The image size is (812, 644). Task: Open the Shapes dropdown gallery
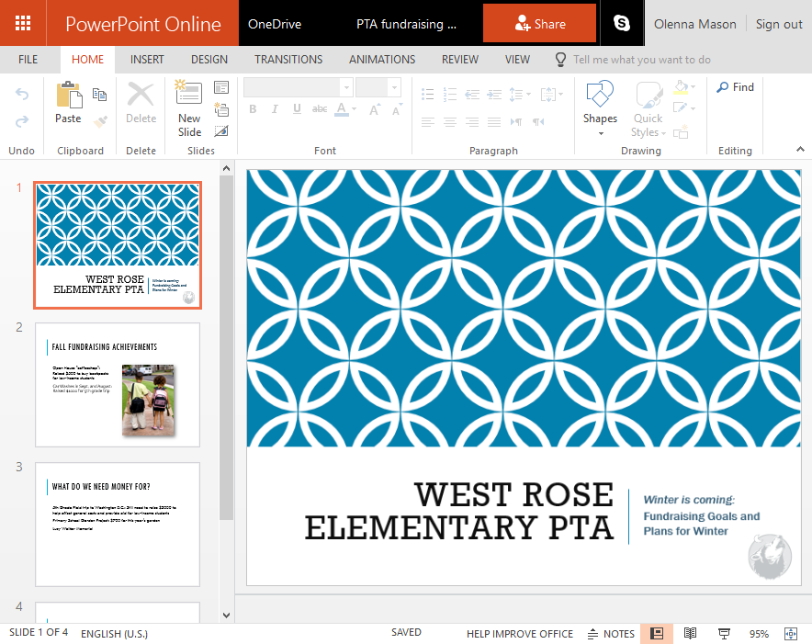click(x=600, y=108)
